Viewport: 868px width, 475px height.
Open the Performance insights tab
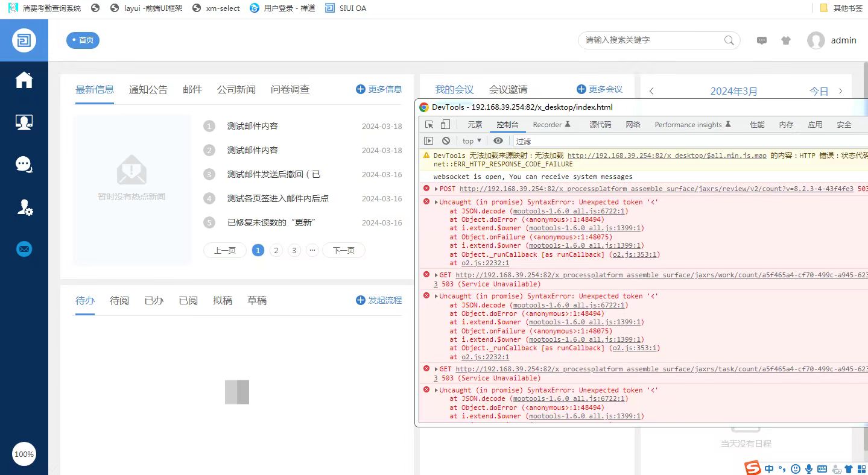(693, 125)
